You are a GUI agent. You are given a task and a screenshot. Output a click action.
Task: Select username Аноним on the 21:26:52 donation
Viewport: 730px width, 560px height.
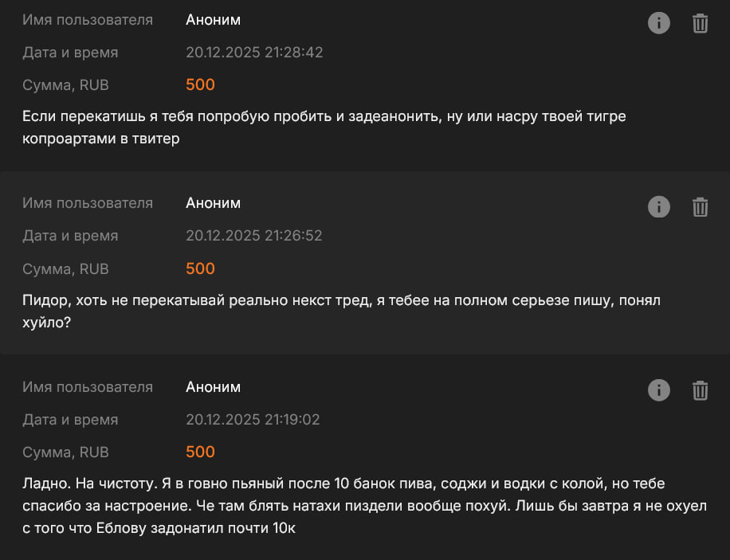(213, 203)
